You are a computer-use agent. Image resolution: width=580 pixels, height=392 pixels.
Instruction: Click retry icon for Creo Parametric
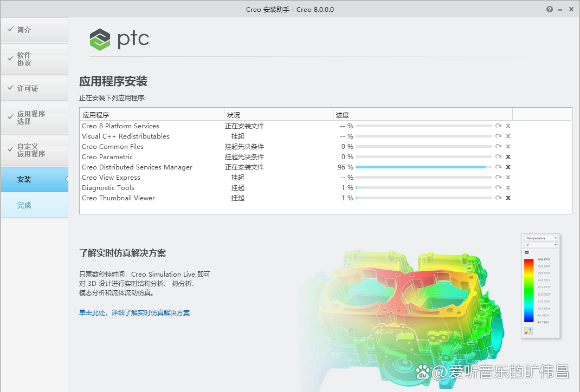(x=498, y=156)
